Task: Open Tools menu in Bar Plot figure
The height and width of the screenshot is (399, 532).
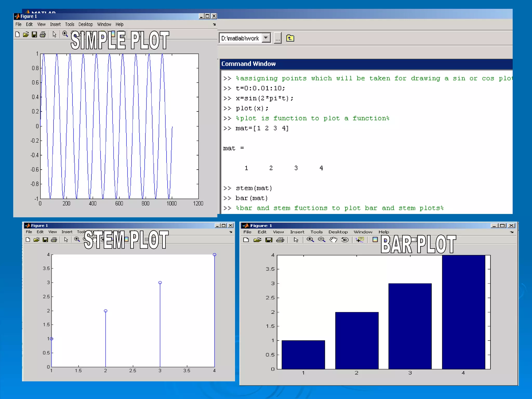Action: (316, 232)
